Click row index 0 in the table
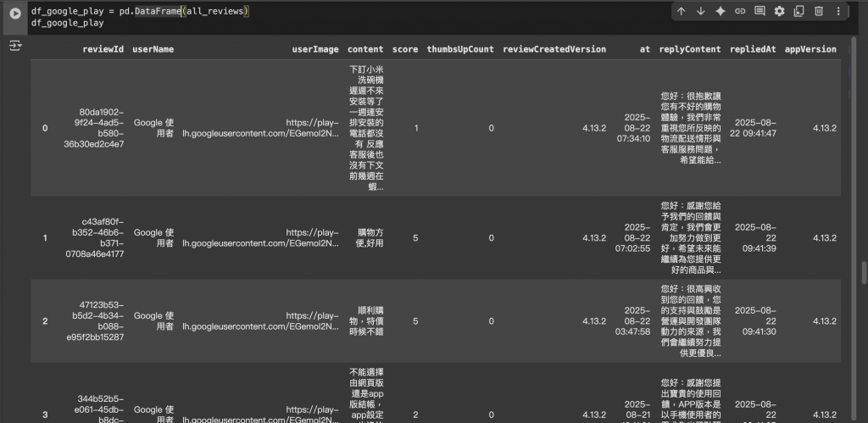Image resolution: width=868 pixels, height=423 pixels. click(45, 129)
